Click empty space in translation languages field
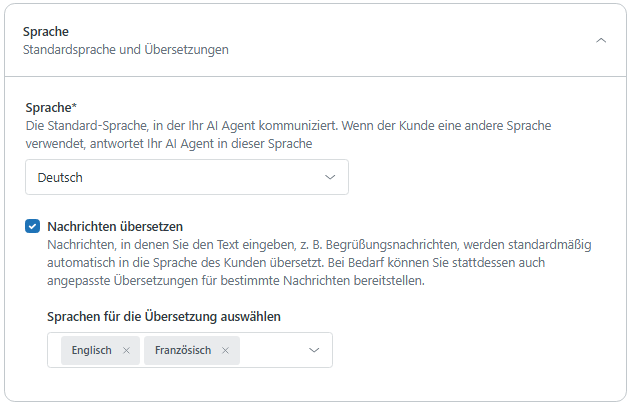Viewport: 632px width, 405px height. pos(270,350)
